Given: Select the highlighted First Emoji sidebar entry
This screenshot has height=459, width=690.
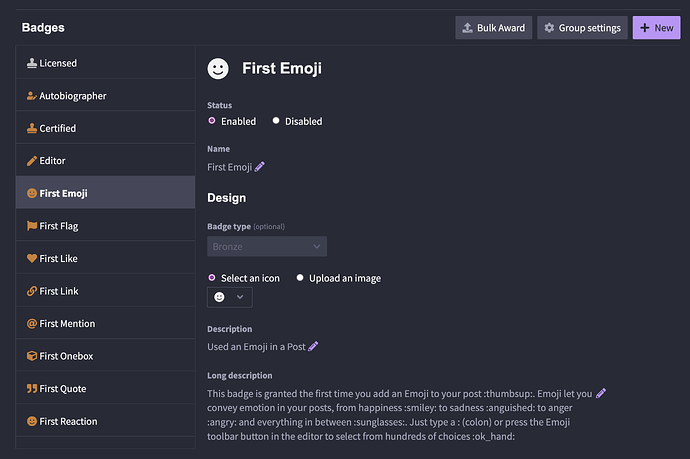Looking at the screenshot, I should point(106,192).
